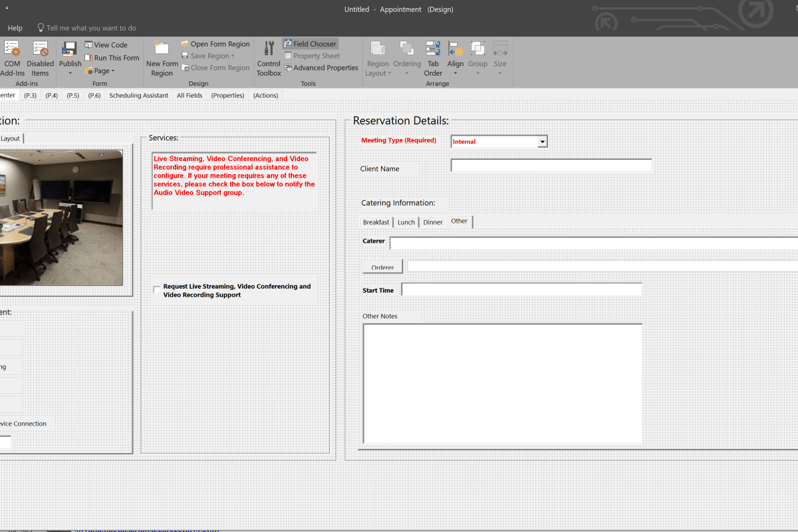This screenshot has width=798, height=532.
Task: Click the Client Name input field
Action: pos(551,166)
